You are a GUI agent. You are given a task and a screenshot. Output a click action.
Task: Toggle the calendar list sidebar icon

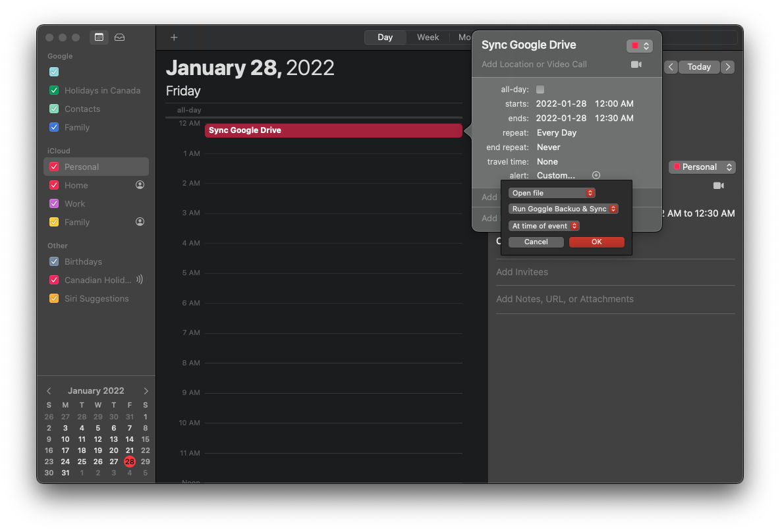(x=99, y=38)
